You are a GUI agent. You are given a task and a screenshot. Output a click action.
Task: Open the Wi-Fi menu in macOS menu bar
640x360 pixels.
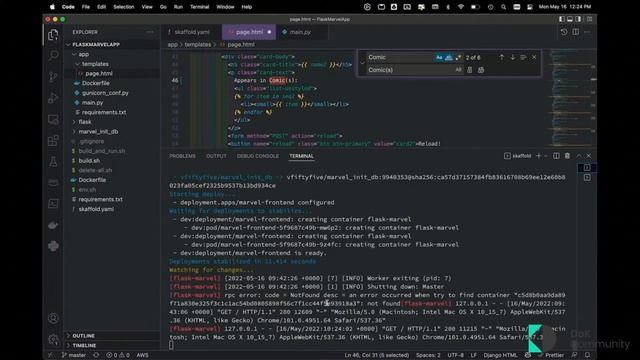pos(461,7)
